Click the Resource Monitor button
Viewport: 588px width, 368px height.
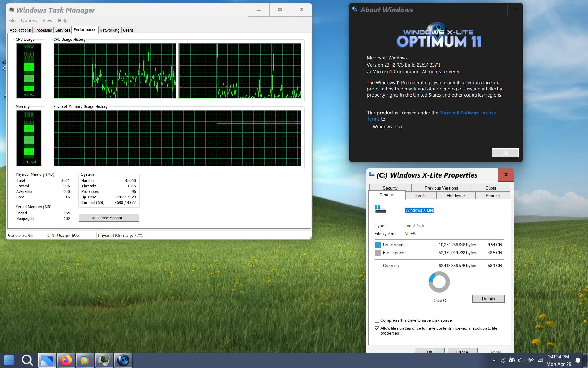[x=109, y=218]
